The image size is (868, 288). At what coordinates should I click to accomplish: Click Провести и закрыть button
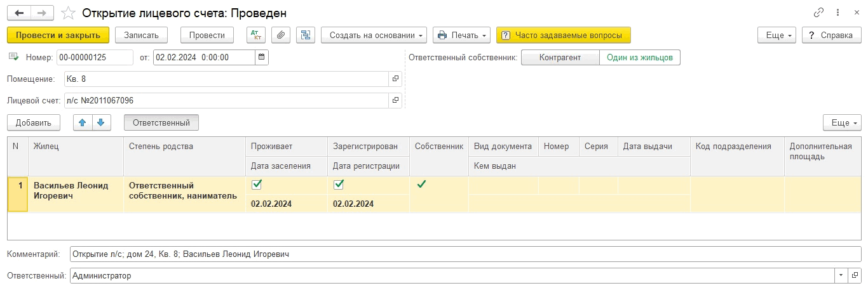click(x=58, y=35)
